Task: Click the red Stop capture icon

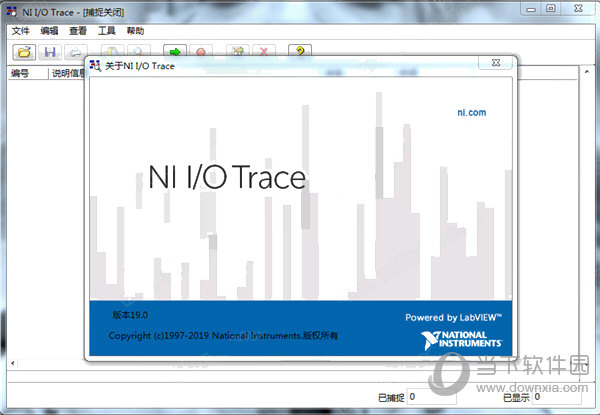Action: tap(201, 51)
